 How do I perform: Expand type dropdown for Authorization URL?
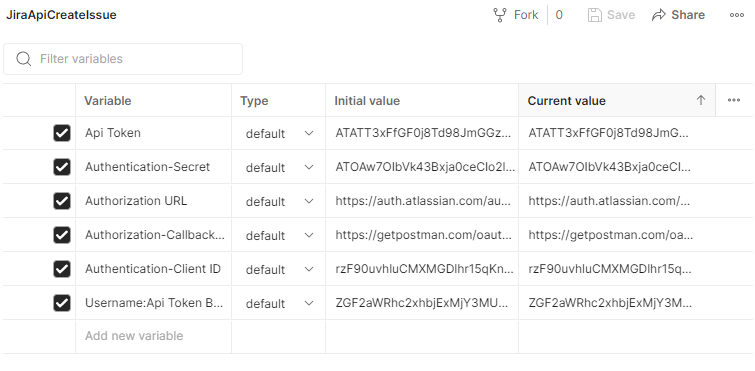279,201
